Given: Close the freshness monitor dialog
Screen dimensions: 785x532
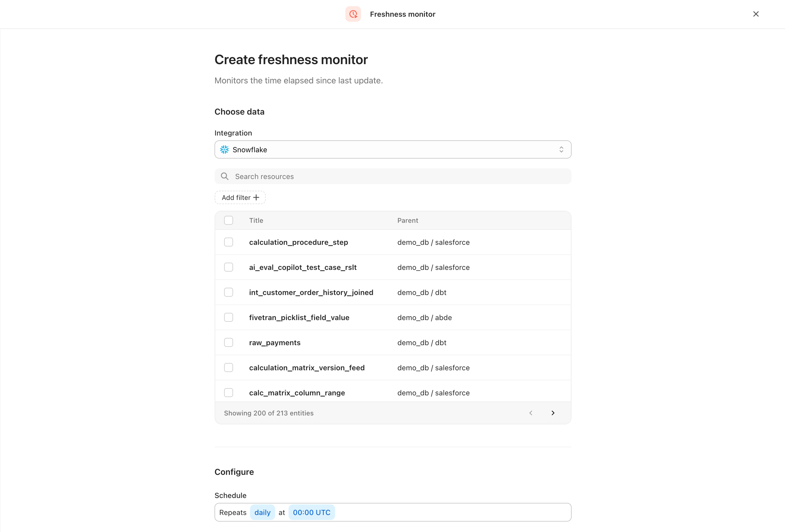Looking at the screenshot, I should [756, 14].
